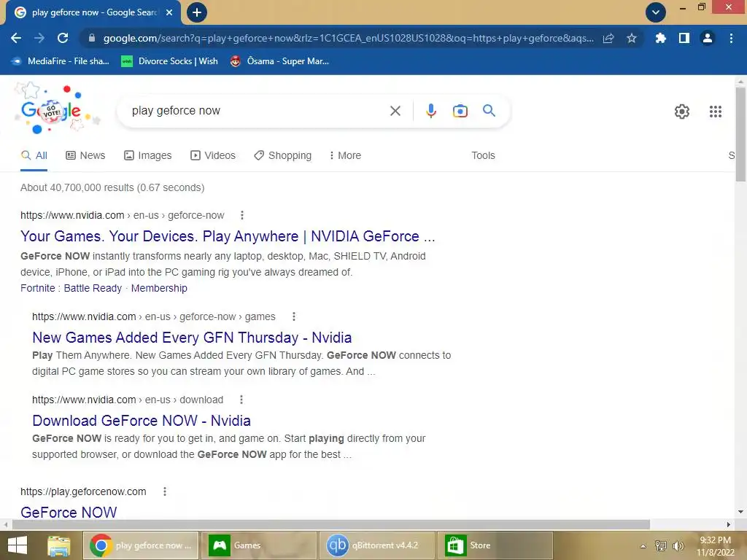Switch to the Shopping tab
This screenshot has height=560, width=747.
click(282, 156)
